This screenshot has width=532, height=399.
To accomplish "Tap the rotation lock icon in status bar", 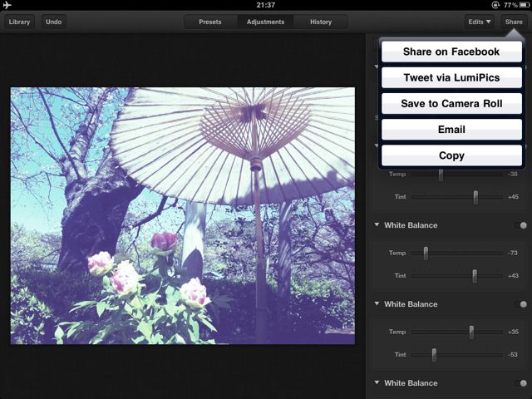I will (x=495, y=5).
